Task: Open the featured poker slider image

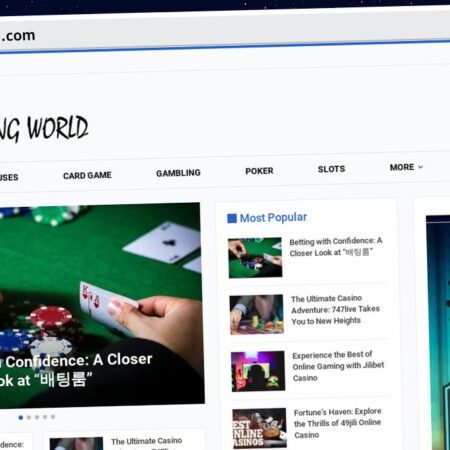Action: 101,305
